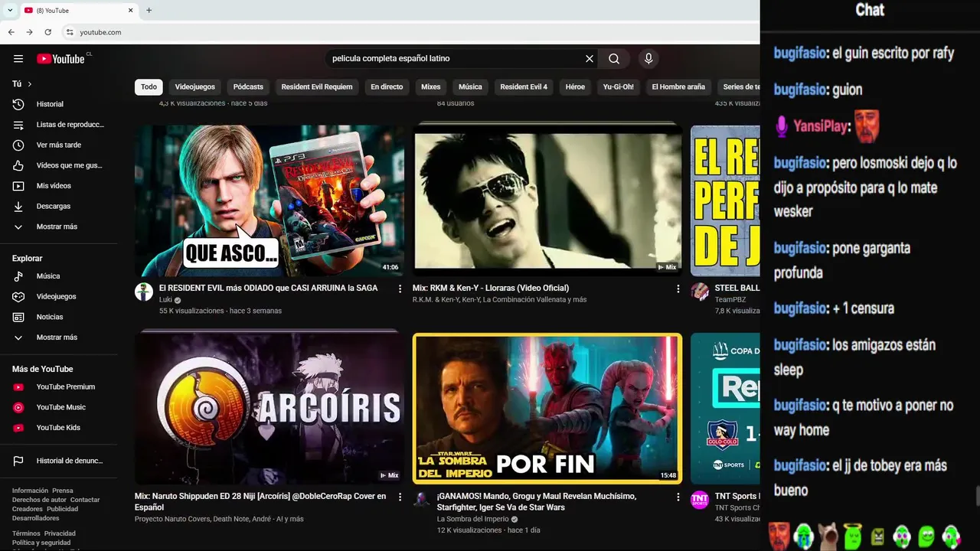Image resolution: width=980 pixels, height=551 pixels.
Task: Open La Sombra del Imperio channel link
Action: (472, 519)
